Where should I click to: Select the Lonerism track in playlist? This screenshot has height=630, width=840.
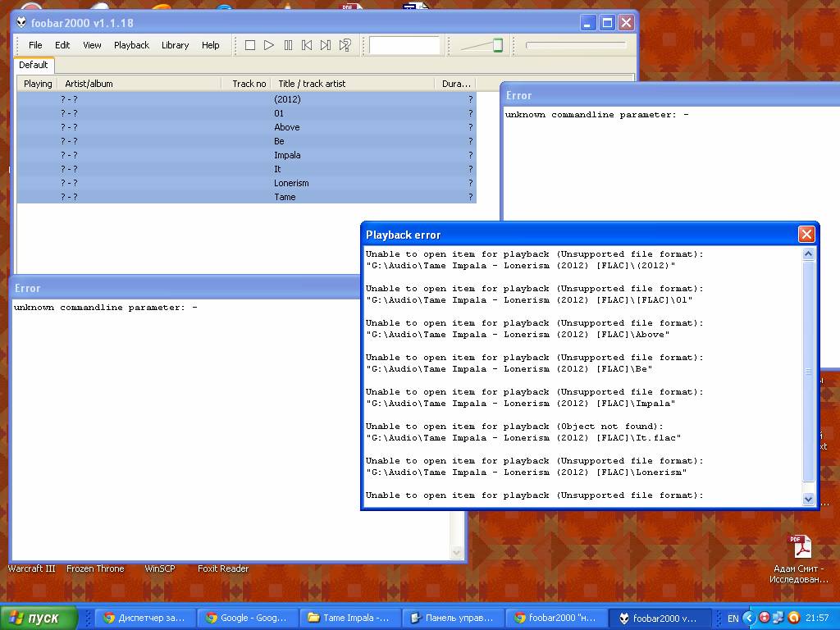tap(291, 183)
